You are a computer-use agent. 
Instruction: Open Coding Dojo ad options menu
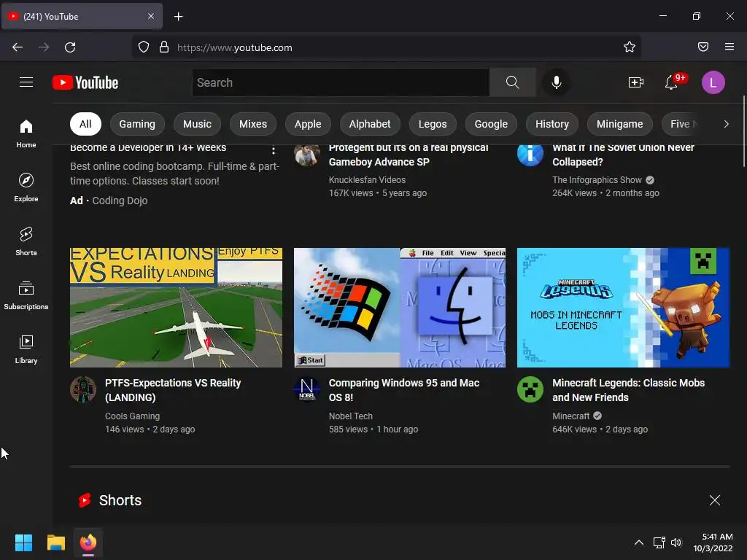click(x=273, y=150)
